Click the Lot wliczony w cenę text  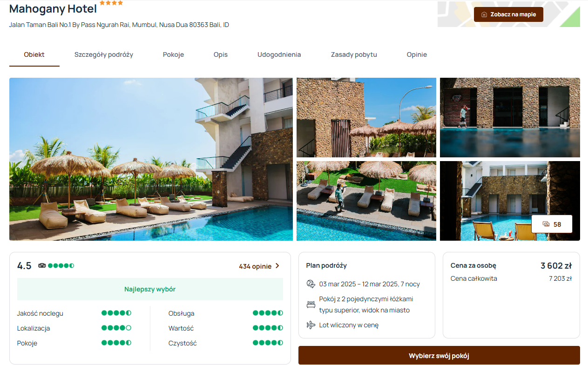point(349,325)
